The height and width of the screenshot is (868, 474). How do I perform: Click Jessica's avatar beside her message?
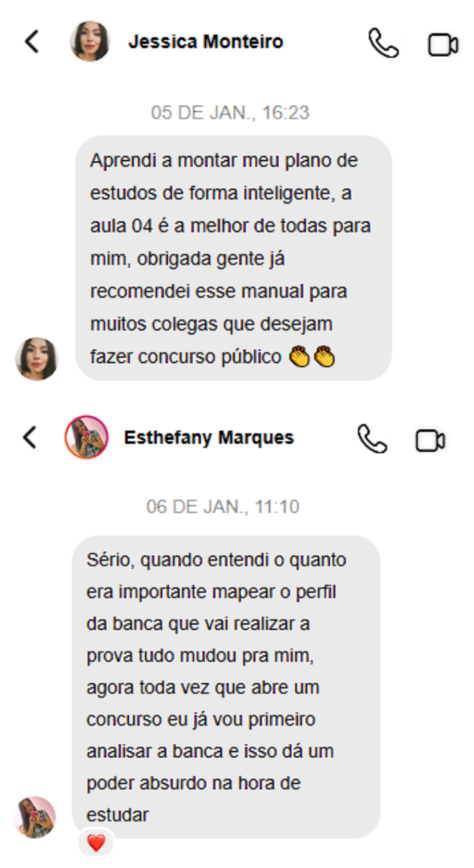coord(36,359)
